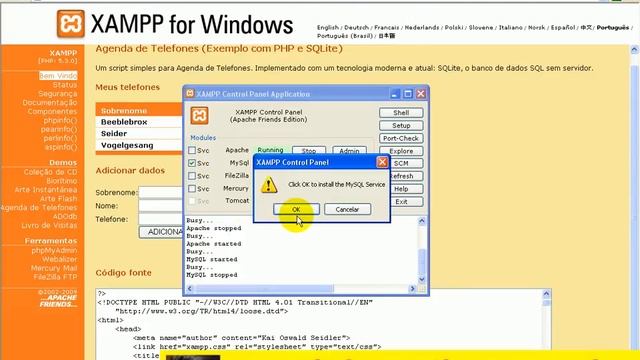Open Webalizer tool link
Viewport: 640px width, 360px height.
tap(60, 260)
